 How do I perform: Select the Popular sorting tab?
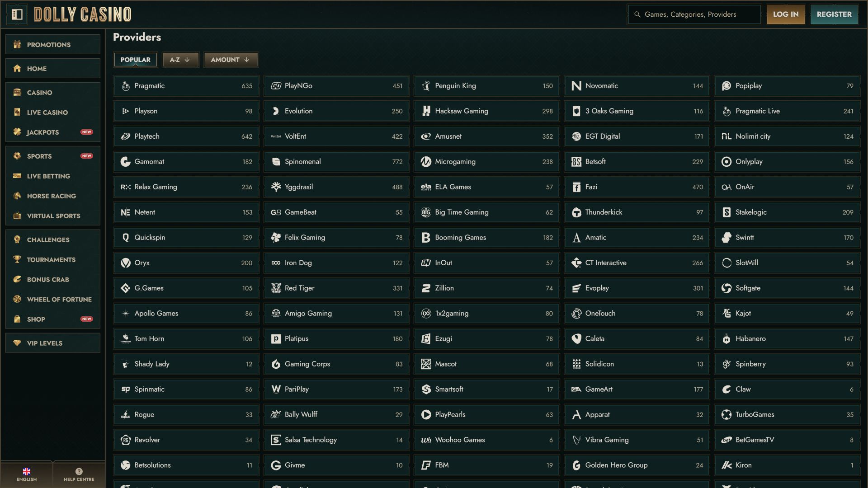pyautogui.click(x=135, y=60)
